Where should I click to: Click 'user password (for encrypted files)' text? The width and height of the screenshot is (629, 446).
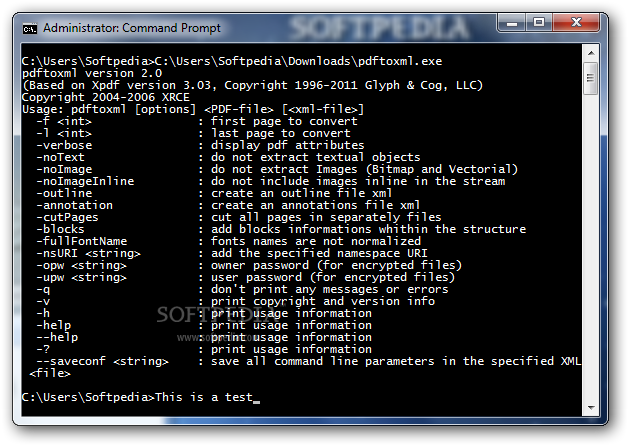click(333, 278)
